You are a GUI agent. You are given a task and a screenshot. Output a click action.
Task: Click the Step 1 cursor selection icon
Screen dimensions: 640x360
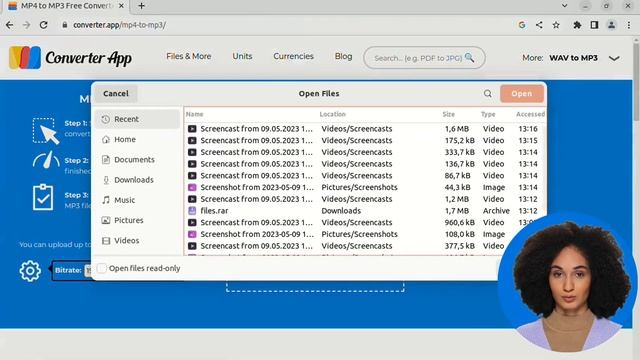tap(46, 131)
